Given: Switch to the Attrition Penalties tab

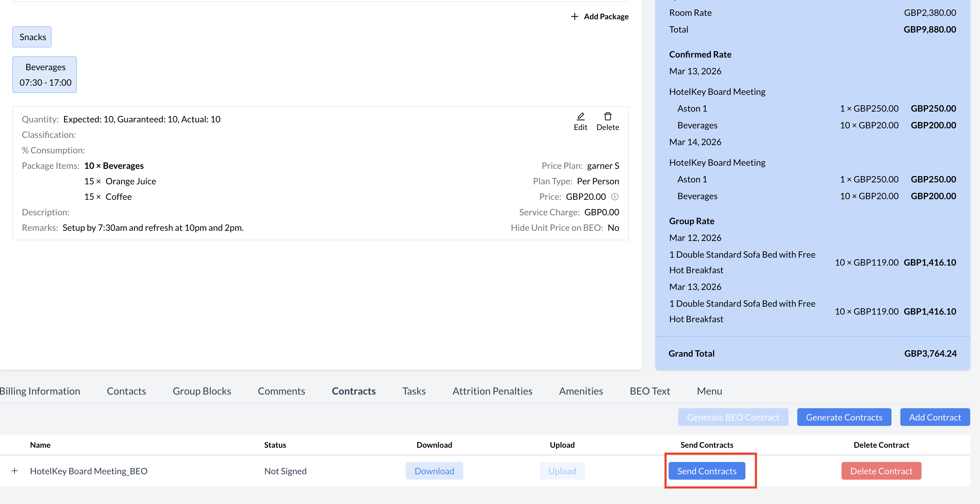Looking at the screenshot, I should (x=492, y=391).
